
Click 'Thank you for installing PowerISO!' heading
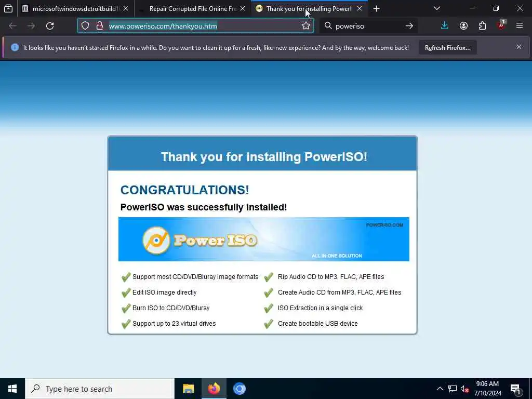264,157
